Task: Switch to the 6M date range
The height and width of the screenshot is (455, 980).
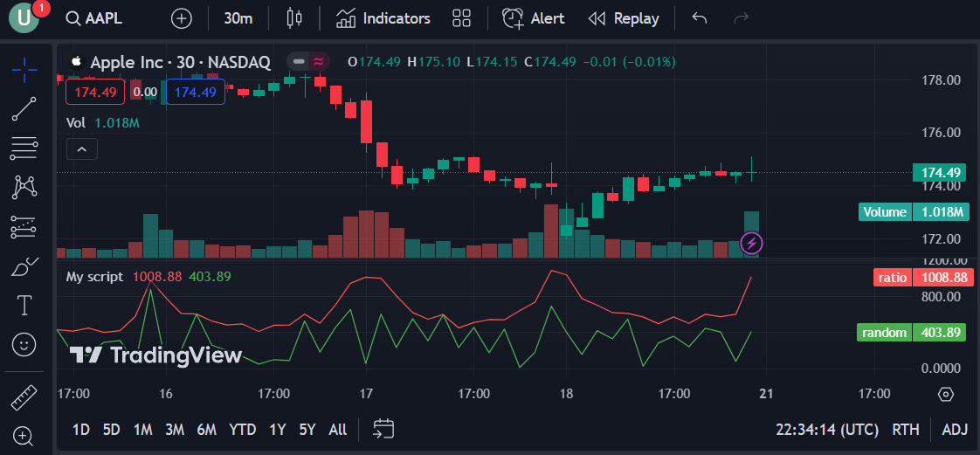Action: (206, 430)
